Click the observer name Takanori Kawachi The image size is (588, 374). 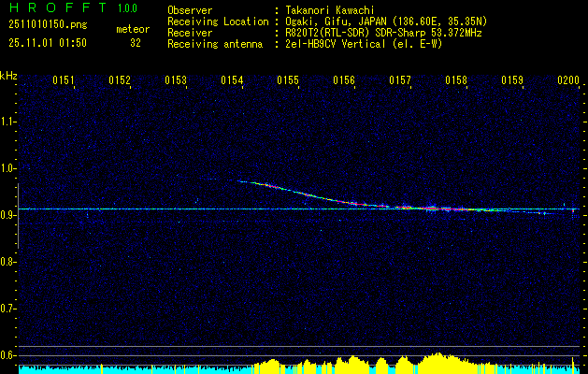pyautogui.click(x=327, y=10)
